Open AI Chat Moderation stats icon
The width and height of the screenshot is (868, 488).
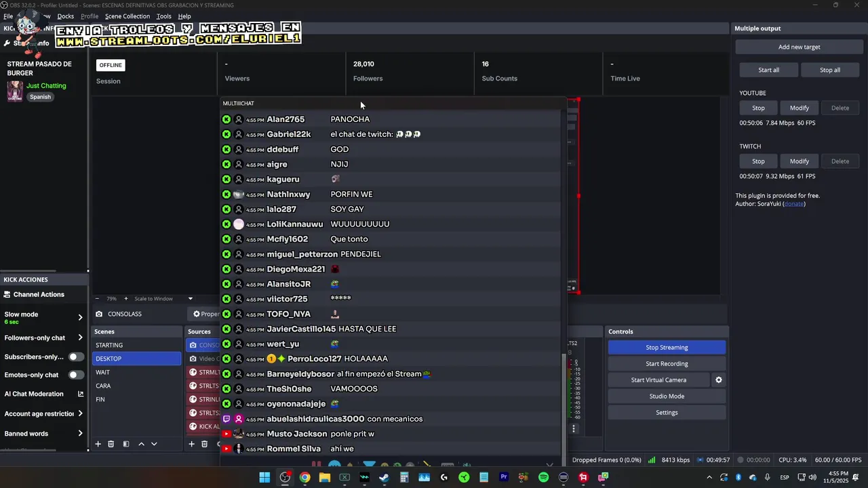pos(81,394)
